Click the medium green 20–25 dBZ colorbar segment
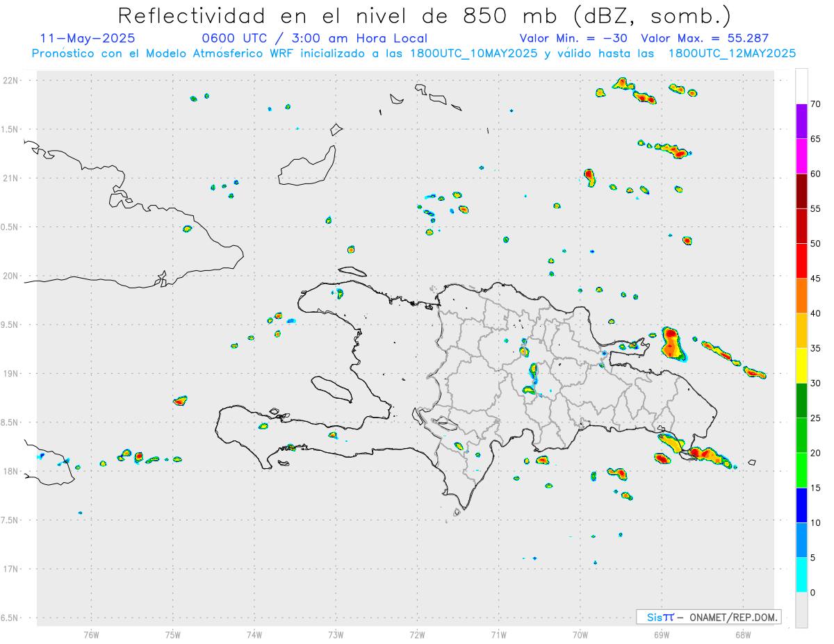The image size is (834, 644). (x=801, y=436)
